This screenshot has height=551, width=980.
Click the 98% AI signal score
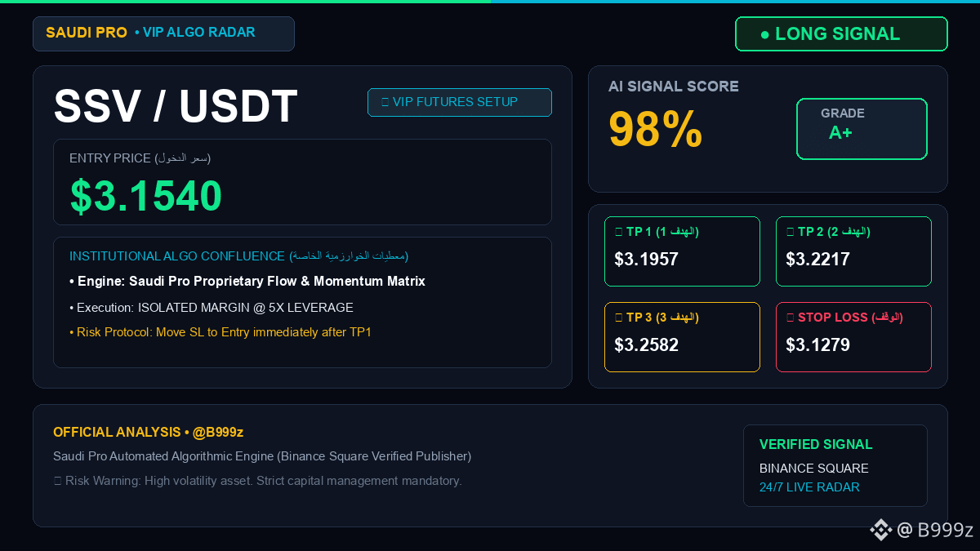(656, 129)
